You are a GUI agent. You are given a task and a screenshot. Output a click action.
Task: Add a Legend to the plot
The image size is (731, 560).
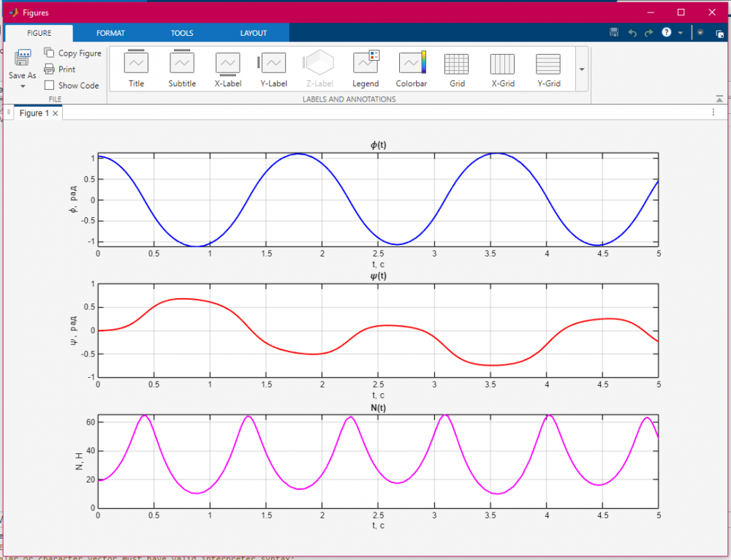(365, 69)
